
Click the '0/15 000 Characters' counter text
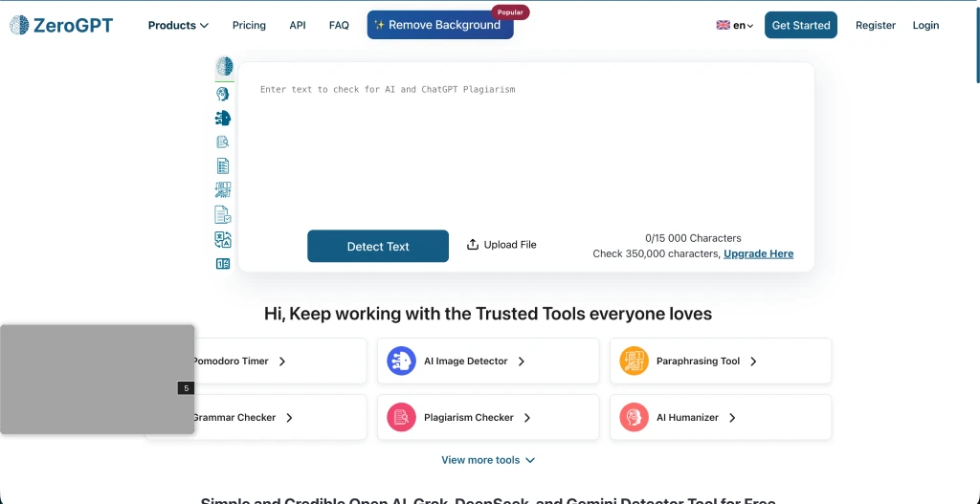point(693,238)
